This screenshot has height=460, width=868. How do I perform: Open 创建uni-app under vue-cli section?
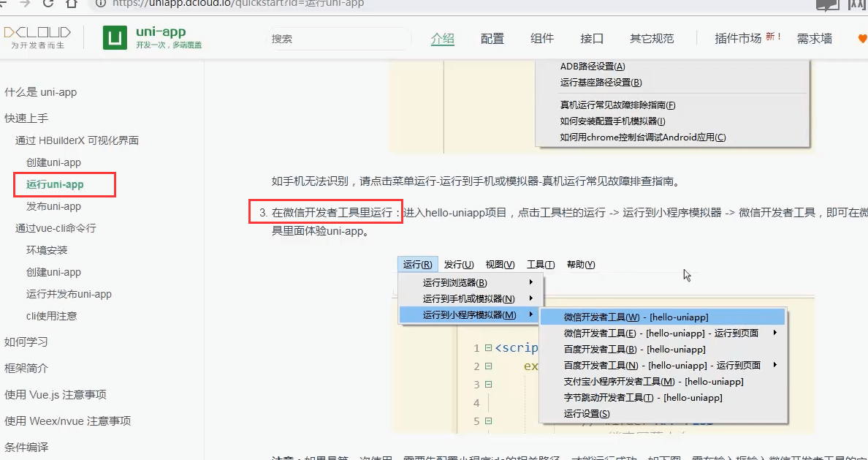click(x=53, y=272)
